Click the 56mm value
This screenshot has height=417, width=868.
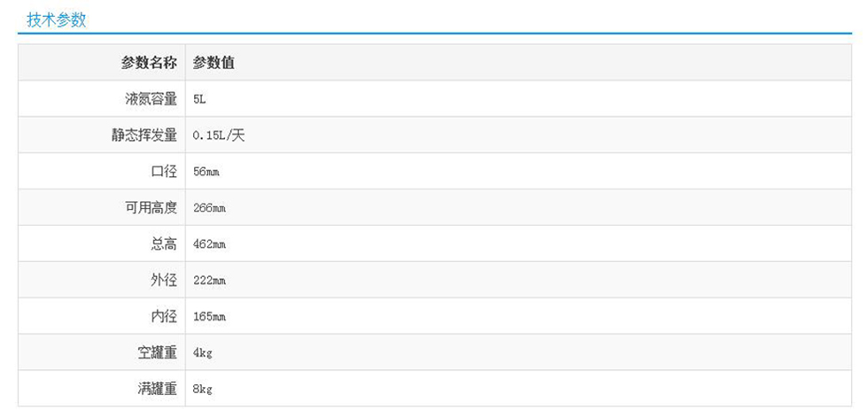point(205,172)
